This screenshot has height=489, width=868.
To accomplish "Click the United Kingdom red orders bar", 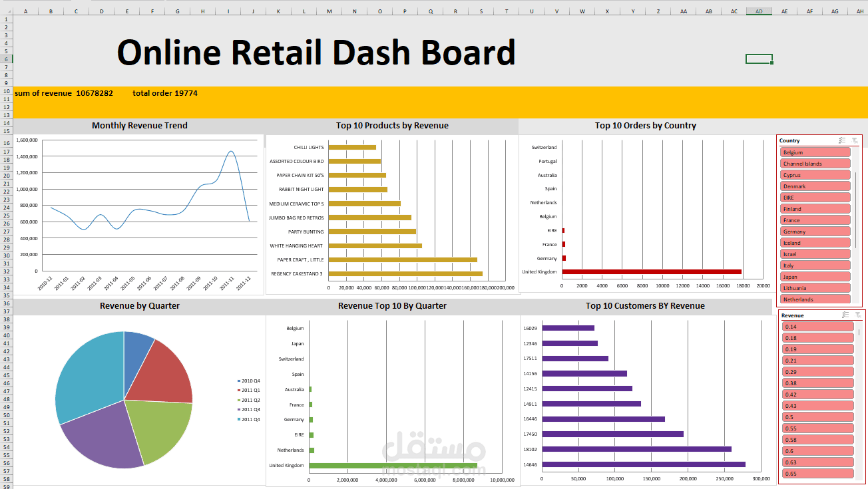I will (652, 271).
